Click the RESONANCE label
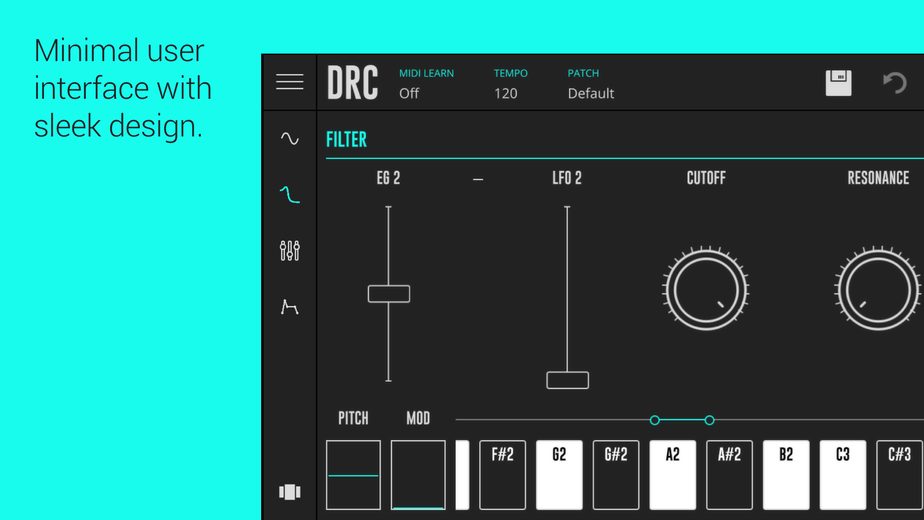The width and height of the screenshot is (924, 520). (x=878, y=178)
